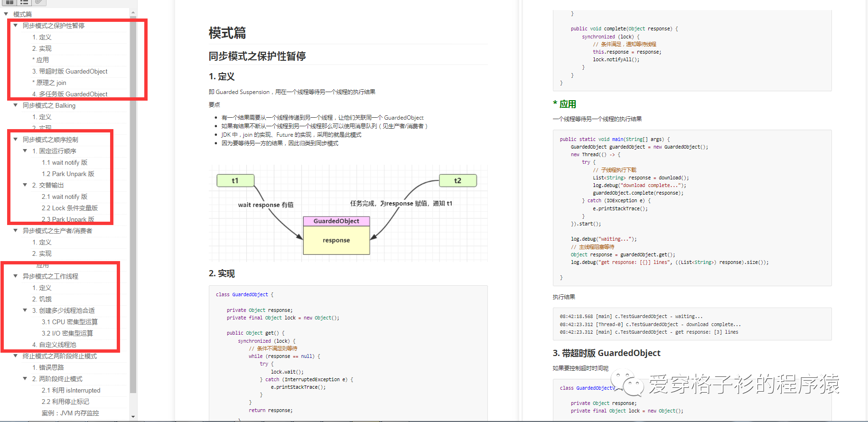The width and height of the screenshot is (868, 422).
Task: Open the attachments paperclip panel icon
Action: (39, 2)
